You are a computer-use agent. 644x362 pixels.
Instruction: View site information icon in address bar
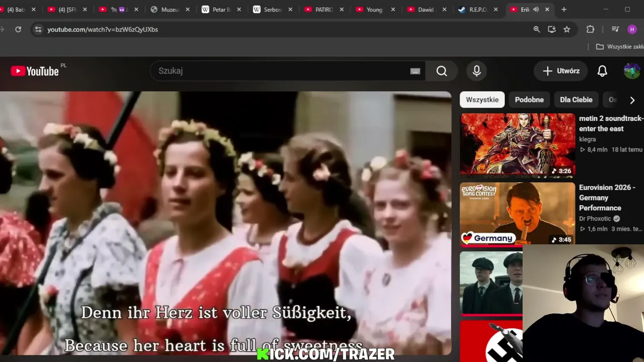[x=38, y=29]
